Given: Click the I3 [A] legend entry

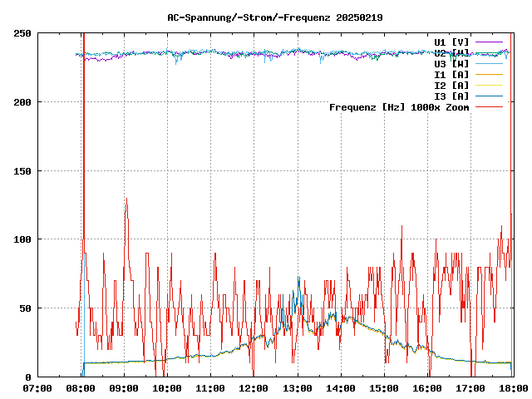Looking at the screenshot, I should pyautogui.click(x=451, y=96).
